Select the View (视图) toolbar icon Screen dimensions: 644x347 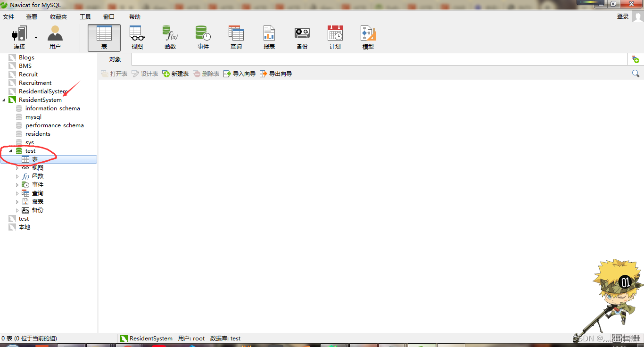[137, 38]
